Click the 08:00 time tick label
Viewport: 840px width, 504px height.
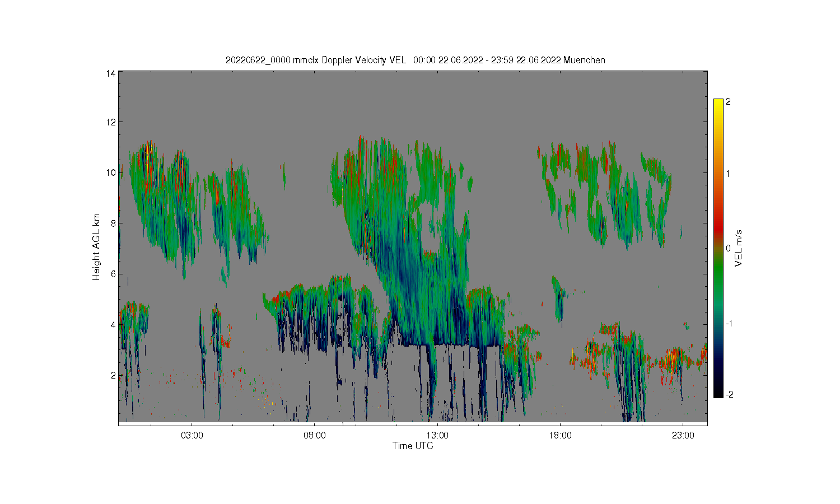pos(315,436)
